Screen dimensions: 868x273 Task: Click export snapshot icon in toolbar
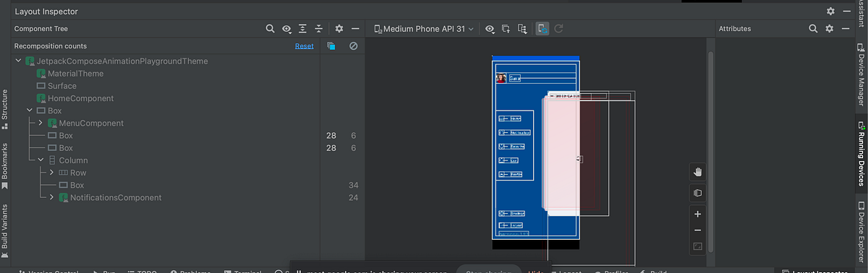tap(522, 29)
